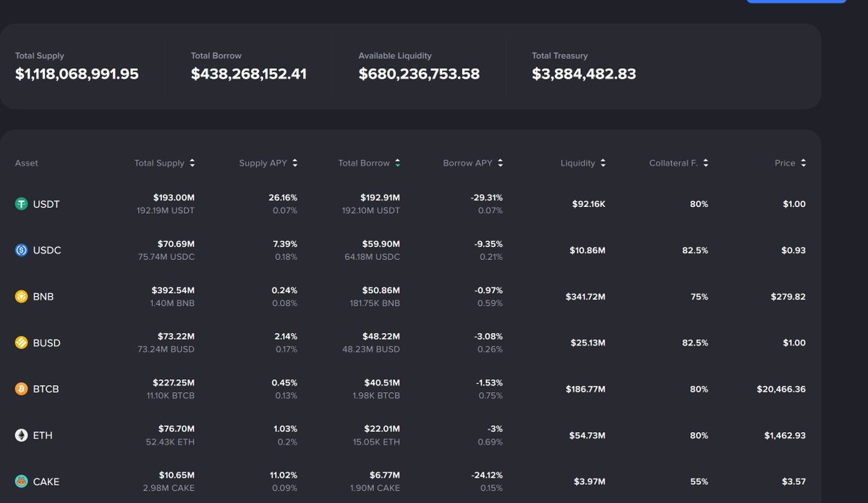Sort table by Borrow APY arrows
Image resolution: width=868 pixels, height=503 pixels.
[501, 164]
